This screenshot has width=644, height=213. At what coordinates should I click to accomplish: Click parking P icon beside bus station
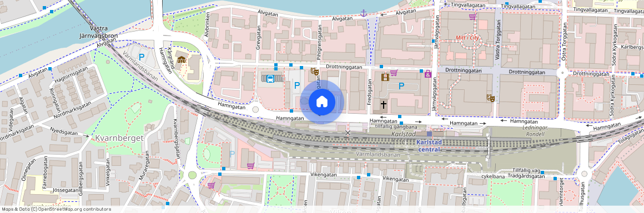click(x=297, y=86)
